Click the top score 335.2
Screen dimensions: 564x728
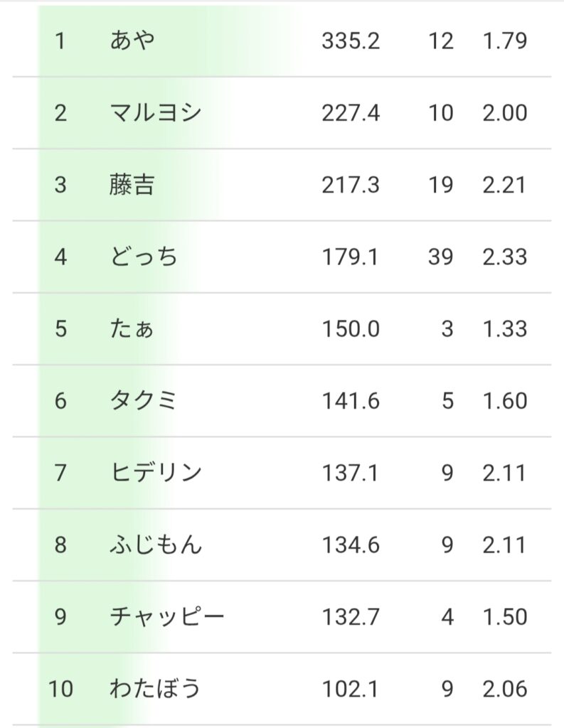pos(351,41)
